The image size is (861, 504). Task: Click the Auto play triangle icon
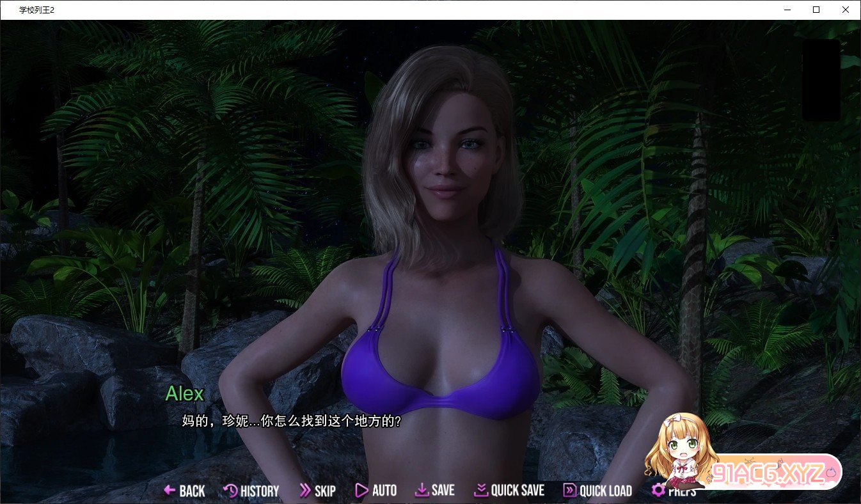click(361, 491)
